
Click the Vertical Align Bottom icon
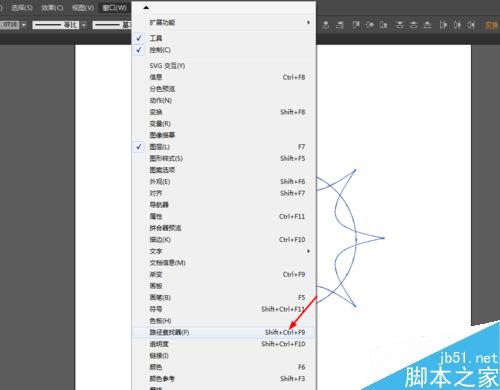pyautogui.click(x=384, y=25)
